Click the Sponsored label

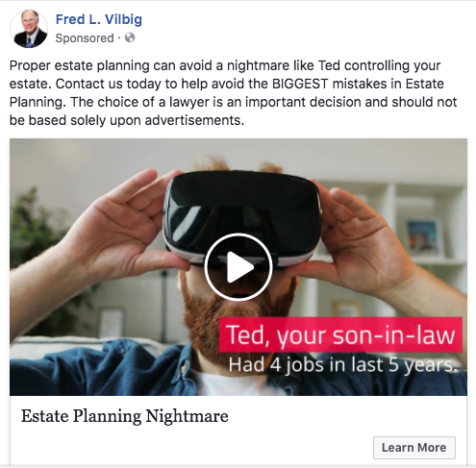(x=85, y=38)
